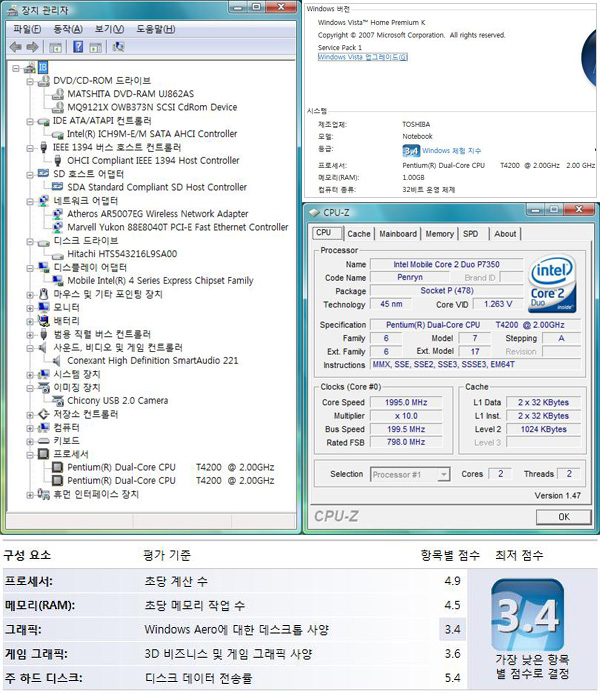
Task: Open the Windows Vista 업그레이드 link
Action: pyautogui.click(x=362, y=57)
